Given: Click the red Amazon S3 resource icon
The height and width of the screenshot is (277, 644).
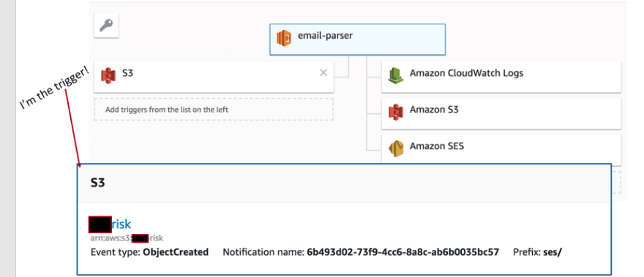Looking at the screenshot, I should coord(396,112).
